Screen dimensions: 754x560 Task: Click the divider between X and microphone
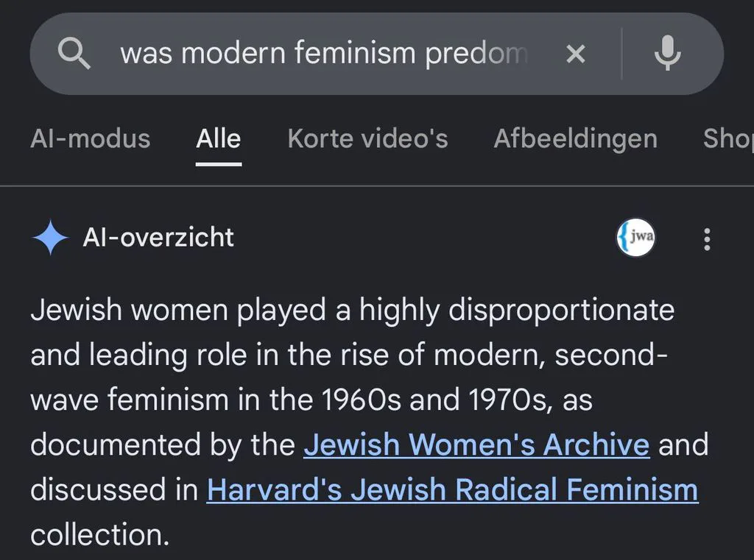pyautogui.click(x=621, y=54)
